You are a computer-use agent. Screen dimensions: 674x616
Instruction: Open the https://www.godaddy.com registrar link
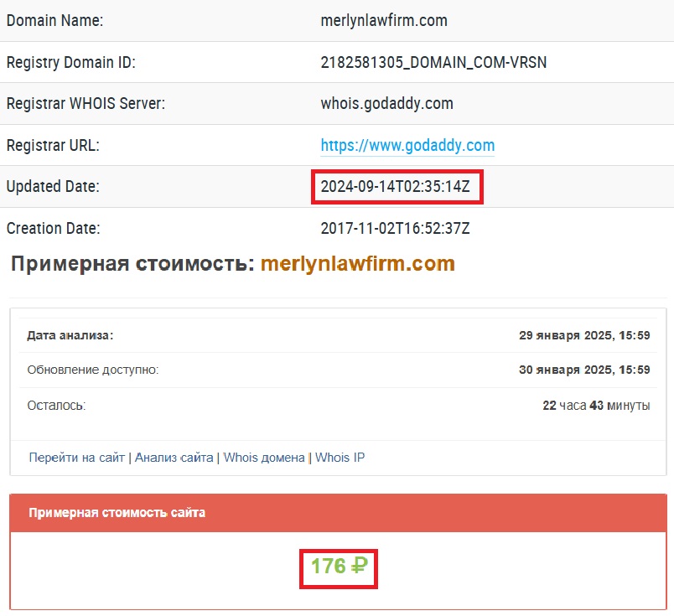click(x=407, y=146)
